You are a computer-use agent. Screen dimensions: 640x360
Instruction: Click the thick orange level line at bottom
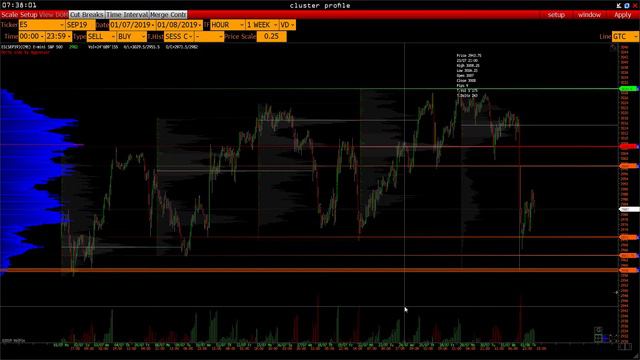(x=310, y=270)
